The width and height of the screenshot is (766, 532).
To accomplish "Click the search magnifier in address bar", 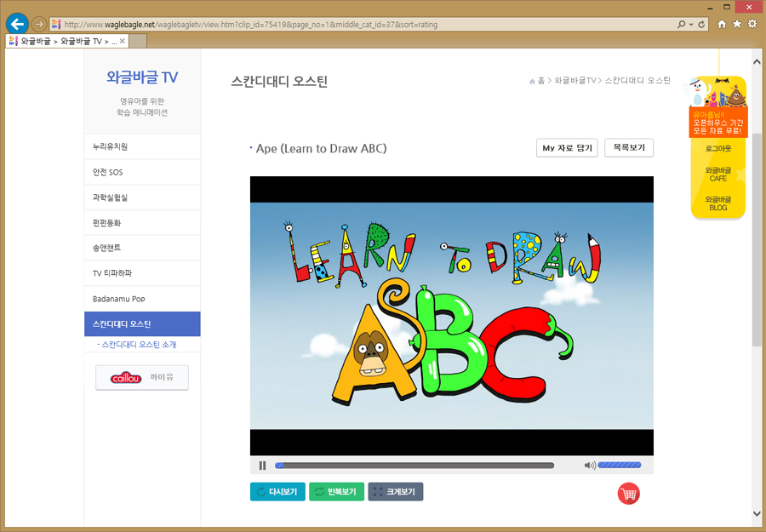I will coord(681,25).
